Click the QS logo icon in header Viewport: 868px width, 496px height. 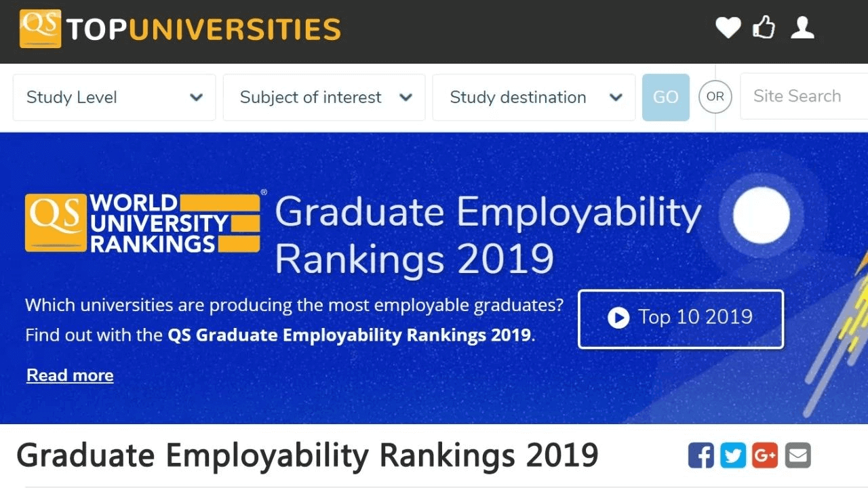(x=40, y=29)
